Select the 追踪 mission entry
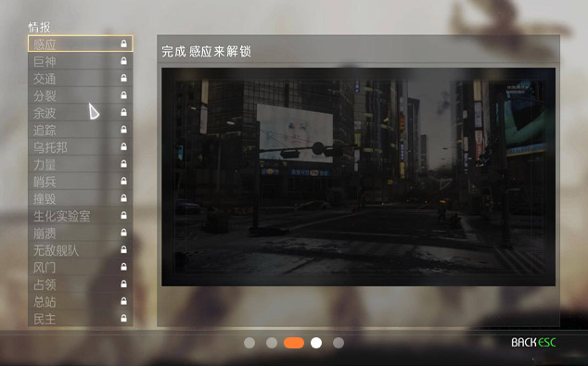 [x=81, y=130]
